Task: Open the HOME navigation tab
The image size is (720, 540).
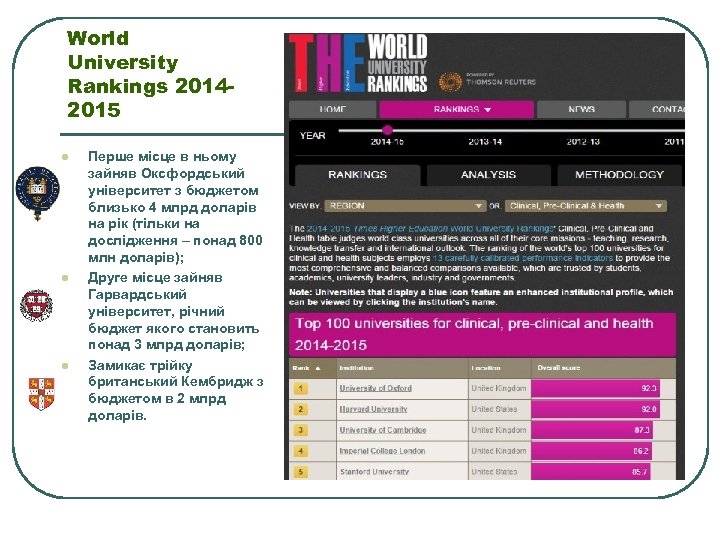Action: pyautogui.click(x=332, y=109)
